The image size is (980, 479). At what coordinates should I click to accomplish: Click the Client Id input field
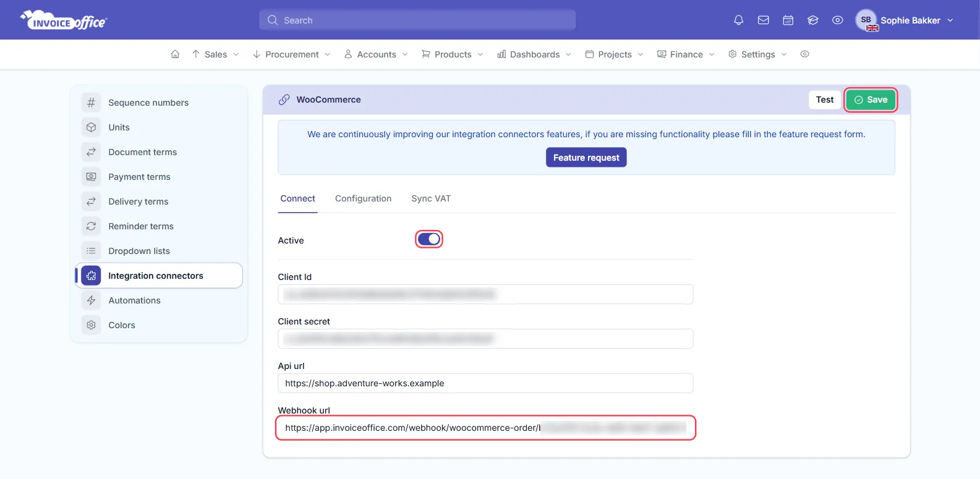[485, 294]
